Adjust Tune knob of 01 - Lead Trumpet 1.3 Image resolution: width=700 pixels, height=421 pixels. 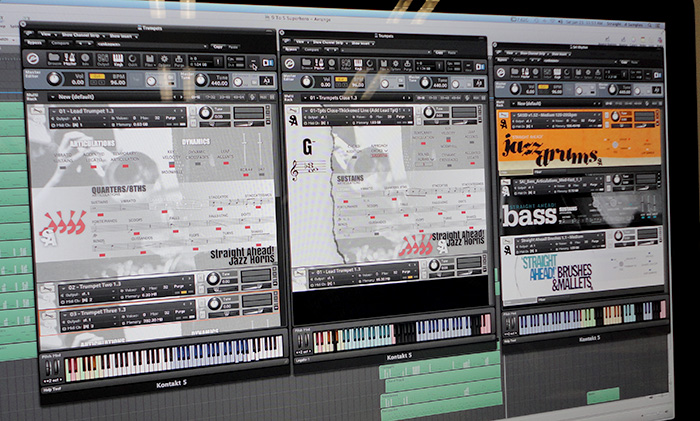tap(205, 113)
